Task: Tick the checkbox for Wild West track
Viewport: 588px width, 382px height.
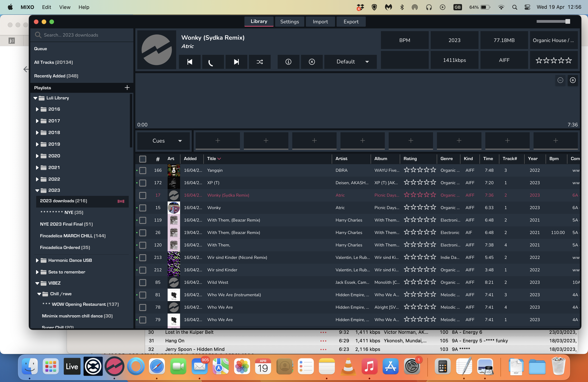Action: point(143,282)
